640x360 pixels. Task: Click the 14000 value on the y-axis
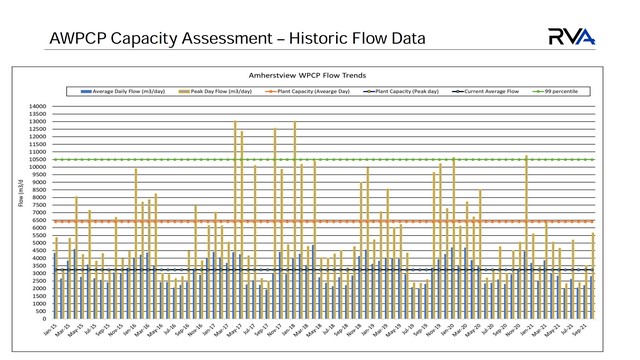pos(38,106)
